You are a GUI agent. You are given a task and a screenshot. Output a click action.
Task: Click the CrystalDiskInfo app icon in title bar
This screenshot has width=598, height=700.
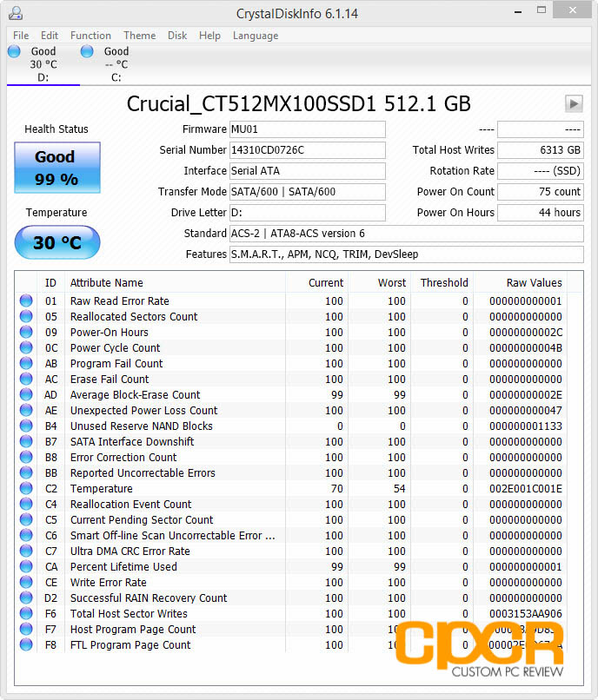16,13
